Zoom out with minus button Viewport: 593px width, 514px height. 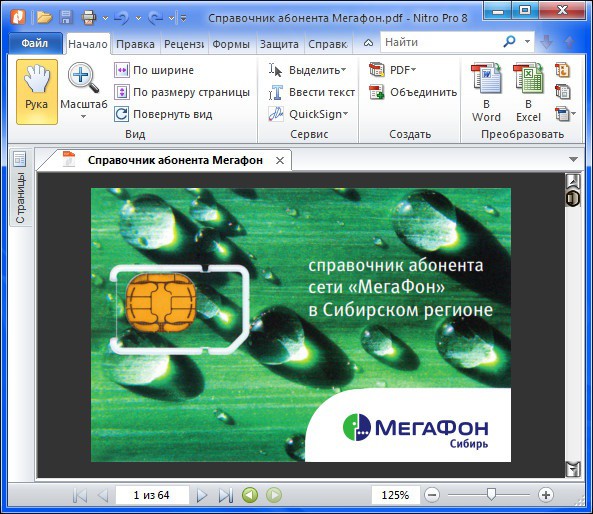click(x=432, y=495)
